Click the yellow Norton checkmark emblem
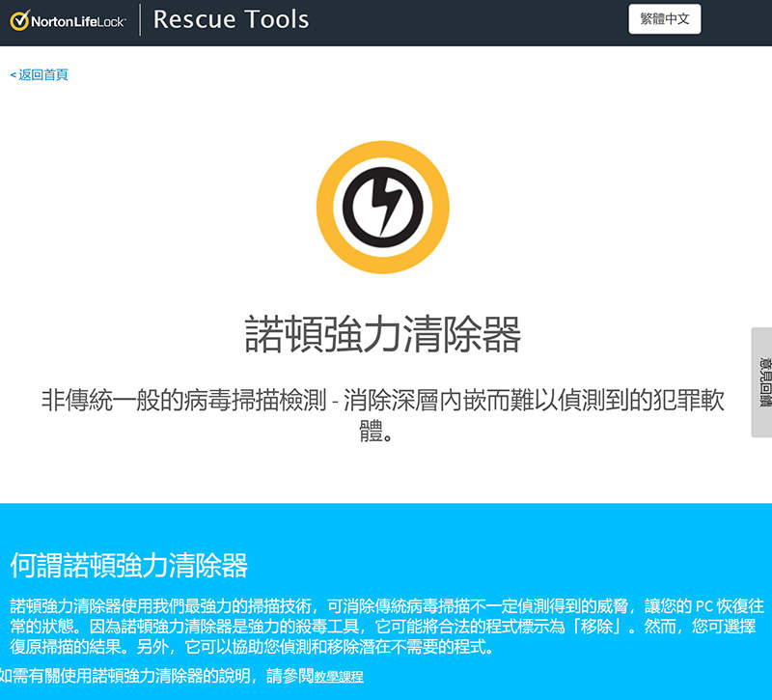The image size is (772, 700). pyautogui.click(x=18, y=20)
